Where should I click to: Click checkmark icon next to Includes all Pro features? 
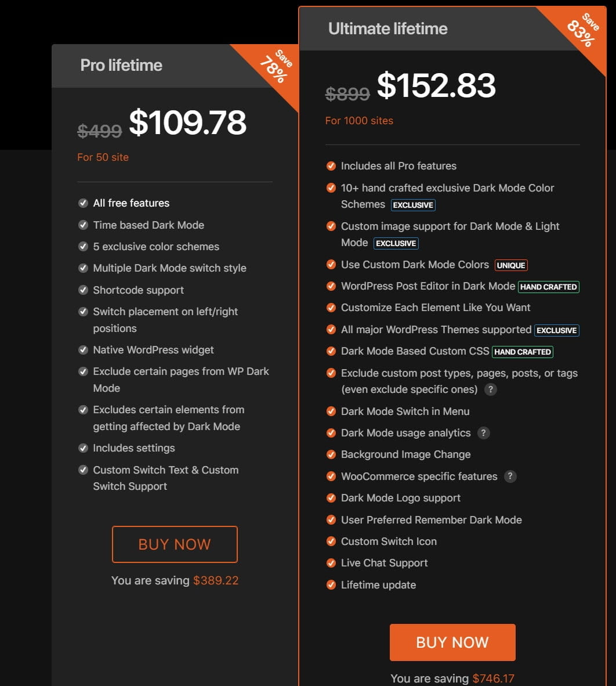(x=331, y=166)
